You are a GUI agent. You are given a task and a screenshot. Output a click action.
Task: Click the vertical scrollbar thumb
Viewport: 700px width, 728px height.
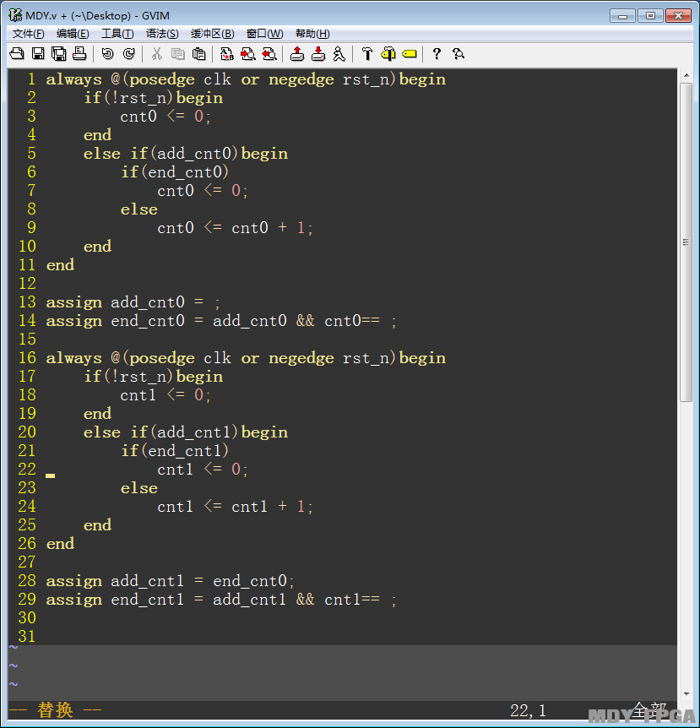coord(686,242)
